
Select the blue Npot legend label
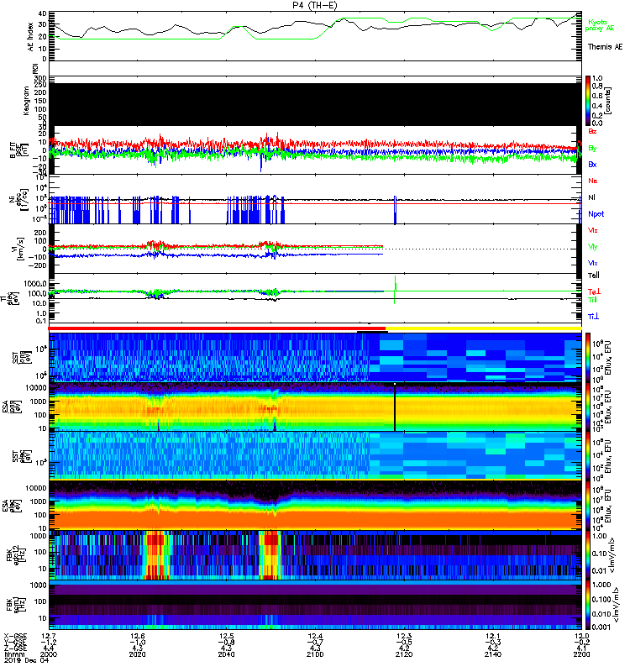tap(596, 214)
